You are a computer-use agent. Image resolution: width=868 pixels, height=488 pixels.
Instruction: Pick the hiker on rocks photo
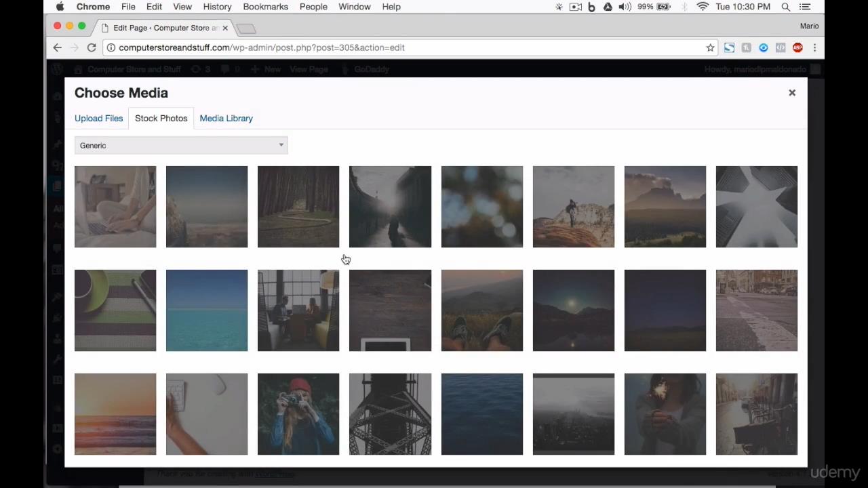tap(574, 207)
